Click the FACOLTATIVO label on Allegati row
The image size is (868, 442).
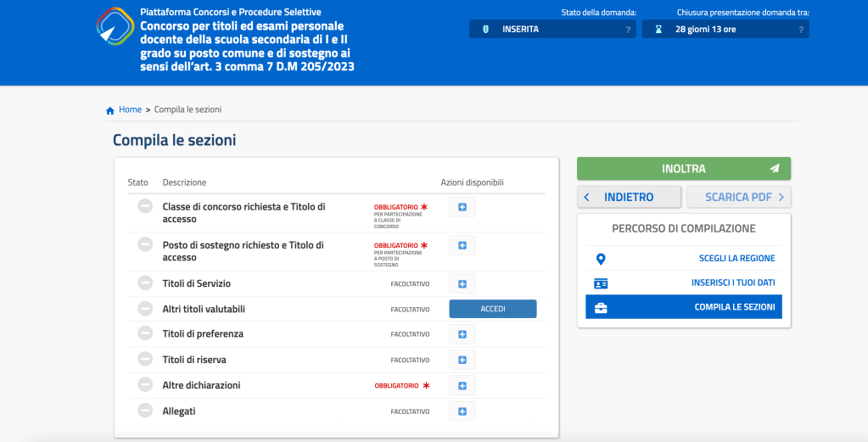pos(410,411)
